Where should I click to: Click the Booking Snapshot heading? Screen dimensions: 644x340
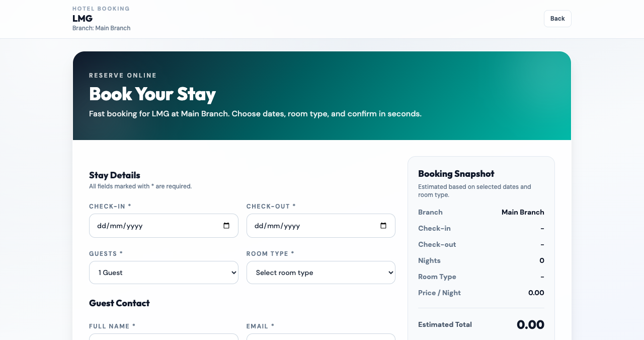point(456,174)
